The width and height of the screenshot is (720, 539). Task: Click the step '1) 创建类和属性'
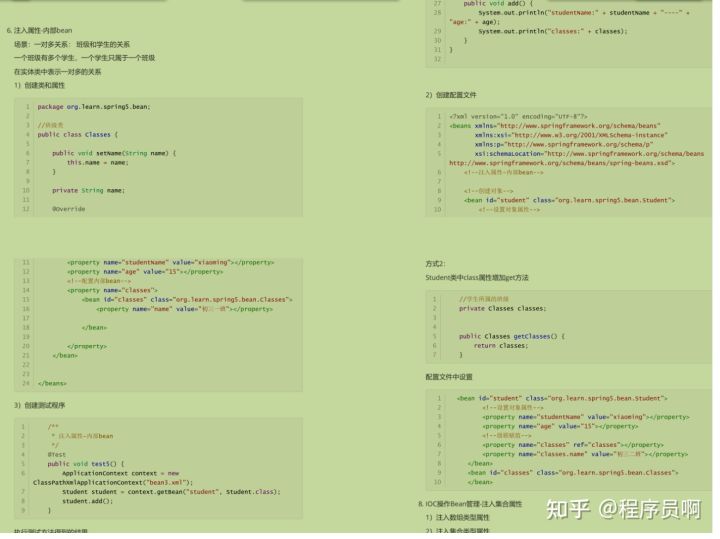(39, 85)
